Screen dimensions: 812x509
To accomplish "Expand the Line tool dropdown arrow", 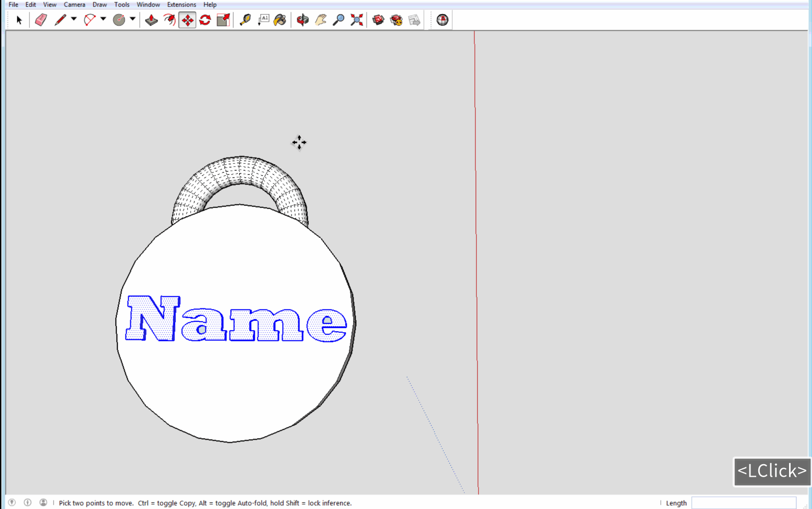I will 74,19.
